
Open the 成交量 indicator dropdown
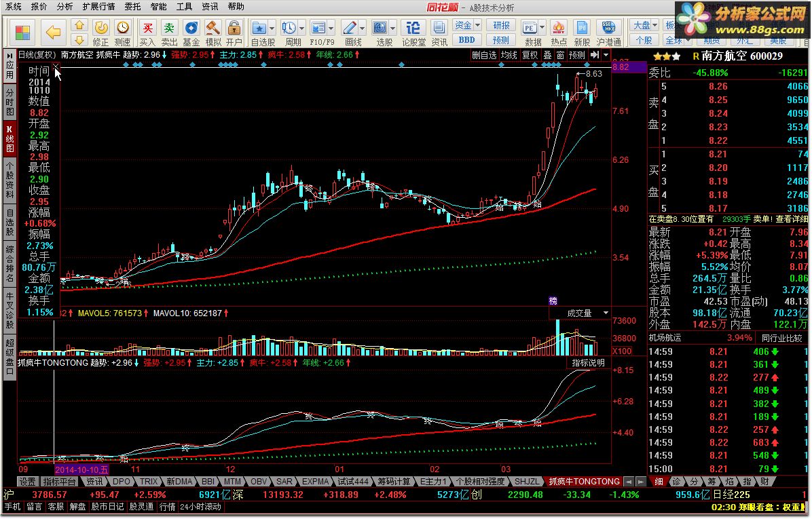coord(606,313)
